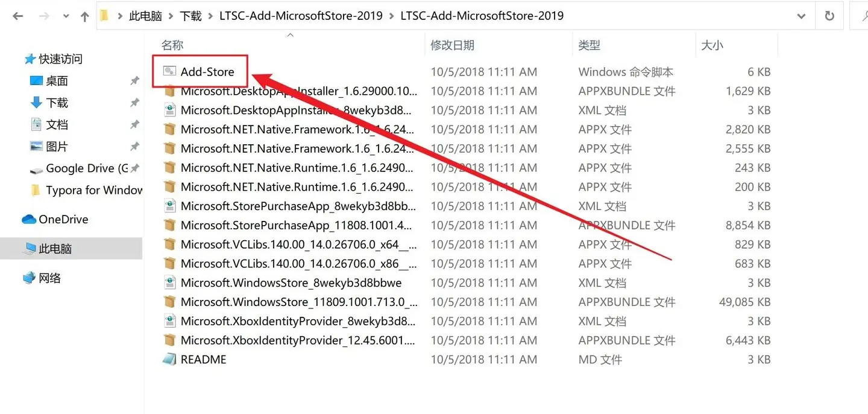The height and width of the screenshot is (414, 868).
Task: Select the Add-Store command script file
Action: point(207,72)
